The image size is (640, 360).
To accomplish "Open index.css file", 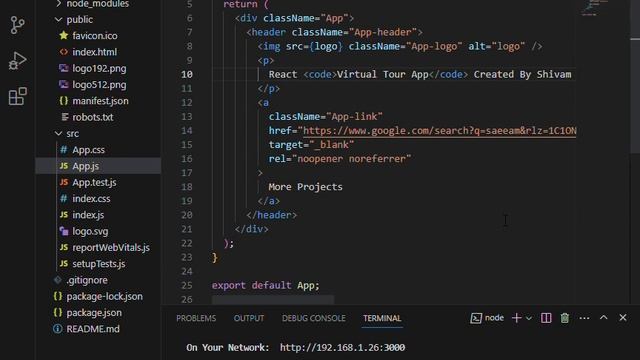I will pyautogui.click(x=91, y=199).
